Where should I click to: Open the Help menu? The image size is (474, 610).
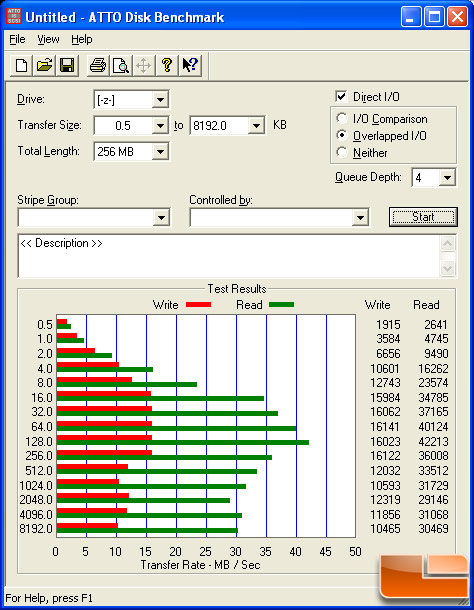82,39
